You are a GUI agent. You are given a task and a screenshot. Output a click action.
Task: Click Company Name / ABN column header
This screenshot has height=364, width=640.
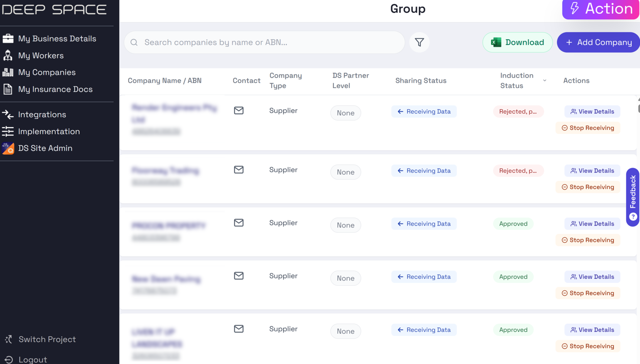165,81
